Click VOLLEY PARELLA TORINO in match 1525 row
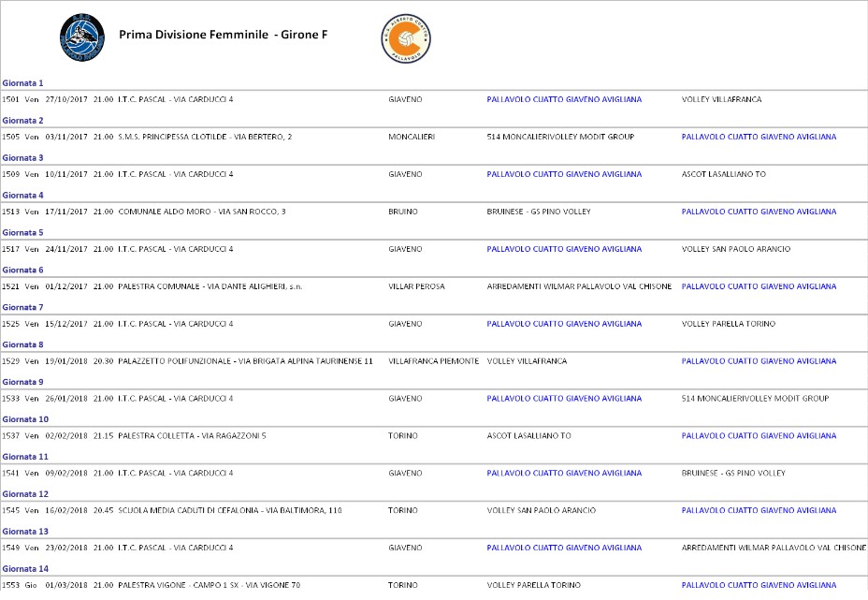The width and height of the screenshot is (868, 600). pyautogui.click(x=729, y=324)
